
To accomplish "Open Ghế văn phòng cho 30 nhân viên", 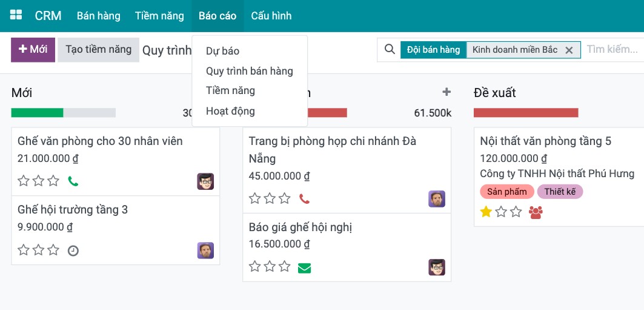I will 100,141.
